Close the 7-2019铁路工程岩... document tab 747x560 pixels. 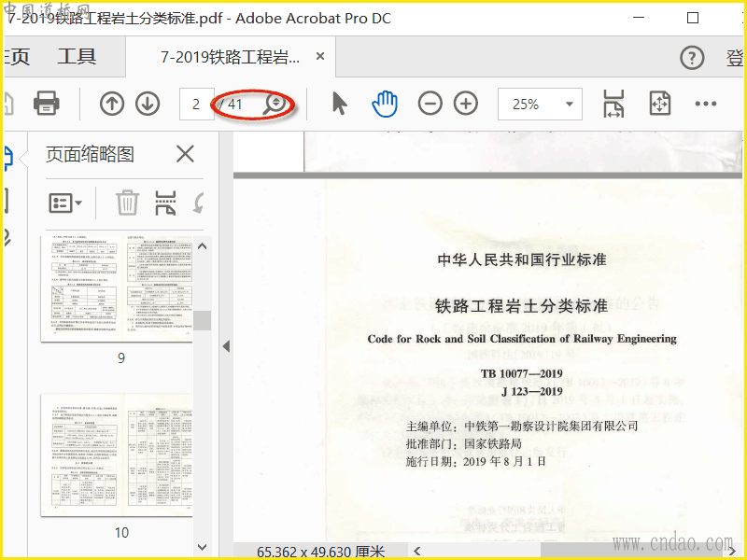(320, 56)
